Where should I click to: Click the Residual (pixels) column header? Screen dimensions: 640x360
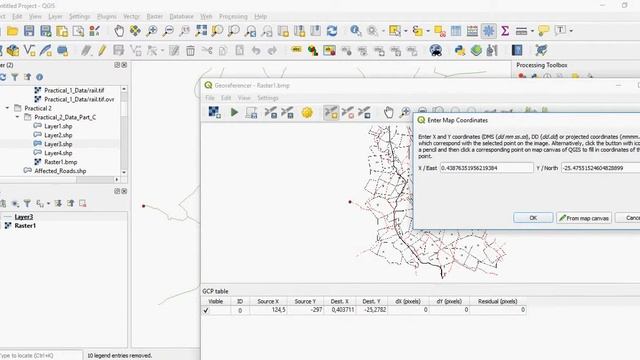click(x=498, y=301)
